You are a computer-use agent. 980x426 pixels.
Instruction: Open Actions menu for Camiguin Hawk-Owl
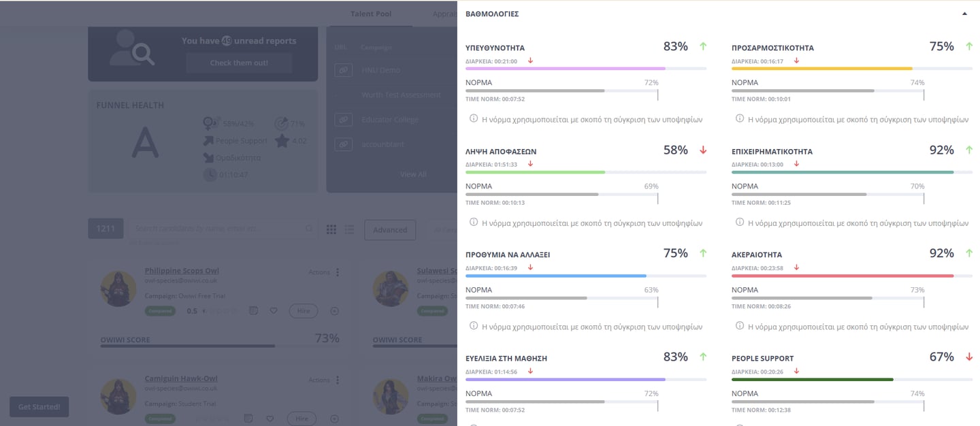click(337, 380)
